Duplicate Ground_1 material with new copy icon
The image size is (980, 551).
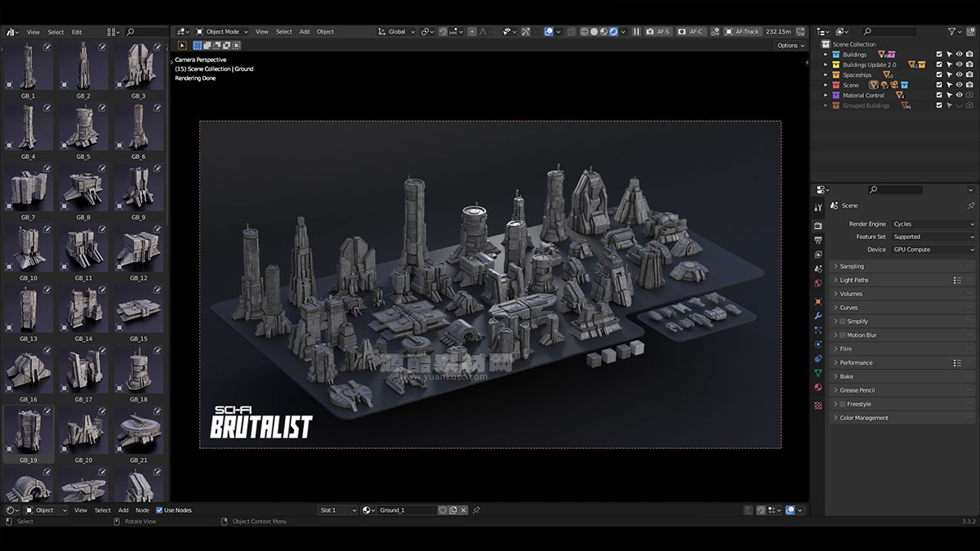click(x=453, y=510)
